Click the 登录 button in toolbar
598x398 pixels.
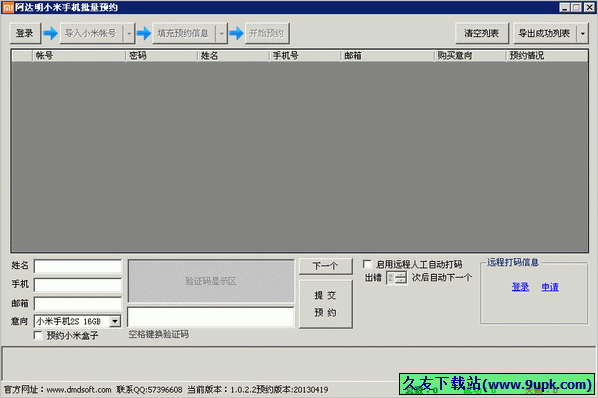25,34
